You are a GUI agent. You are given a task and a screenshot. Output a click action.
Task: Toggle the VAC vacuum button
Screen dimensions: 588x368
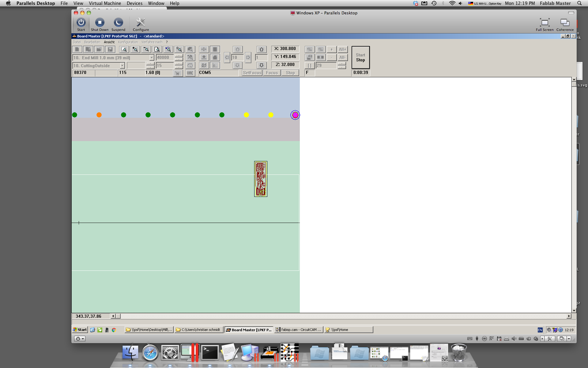(x=190, y=73)
